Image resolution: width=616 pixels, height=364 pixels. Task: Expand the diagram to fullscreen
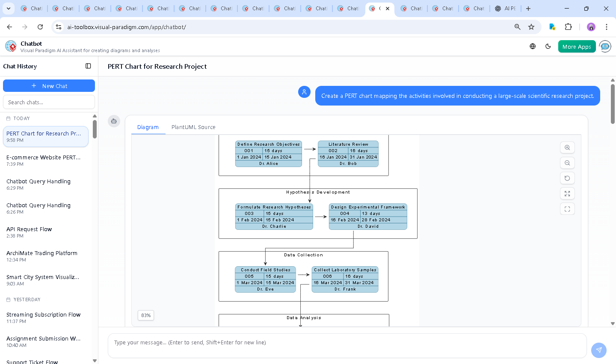[x=567, y=194]
